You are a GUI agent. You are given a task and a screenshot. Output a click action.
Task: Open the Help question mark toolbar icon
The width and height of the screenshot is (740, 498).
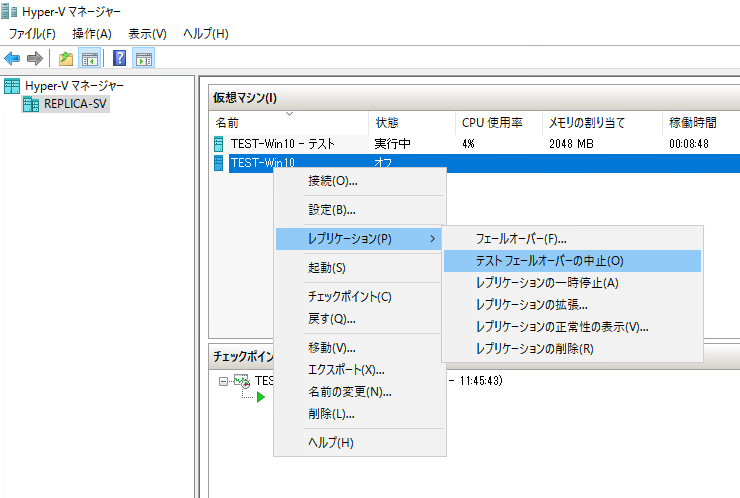click(x=119, y=58)
